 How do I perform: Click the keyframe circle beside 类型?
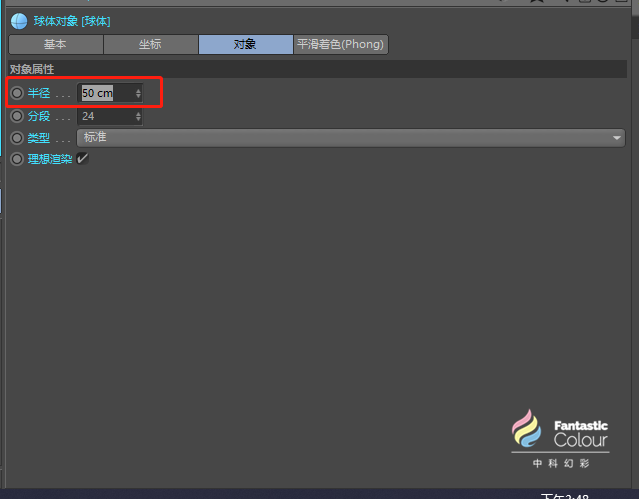[x=17, y=138]
